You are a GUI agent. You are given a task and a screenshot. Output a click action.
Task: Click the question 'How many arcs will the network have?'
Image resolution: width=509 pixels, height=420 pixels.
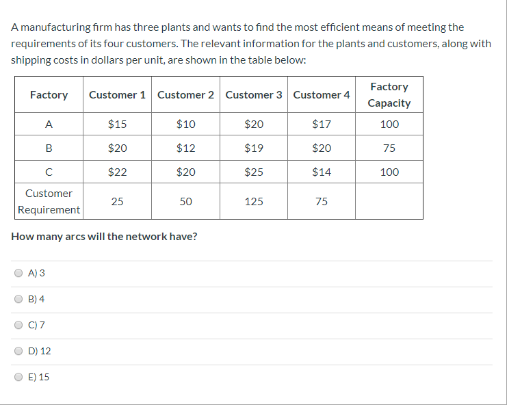click(x=104, y=237)
